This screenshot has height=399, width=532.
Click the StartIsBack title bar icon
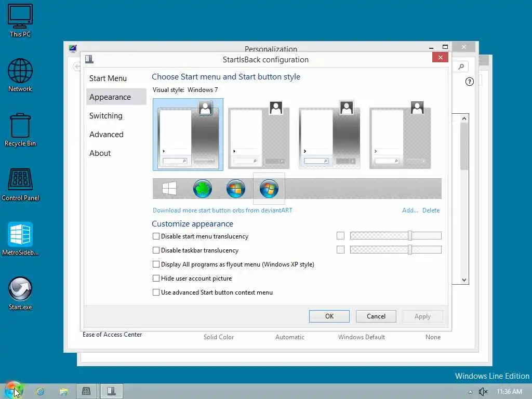(89, 59)
